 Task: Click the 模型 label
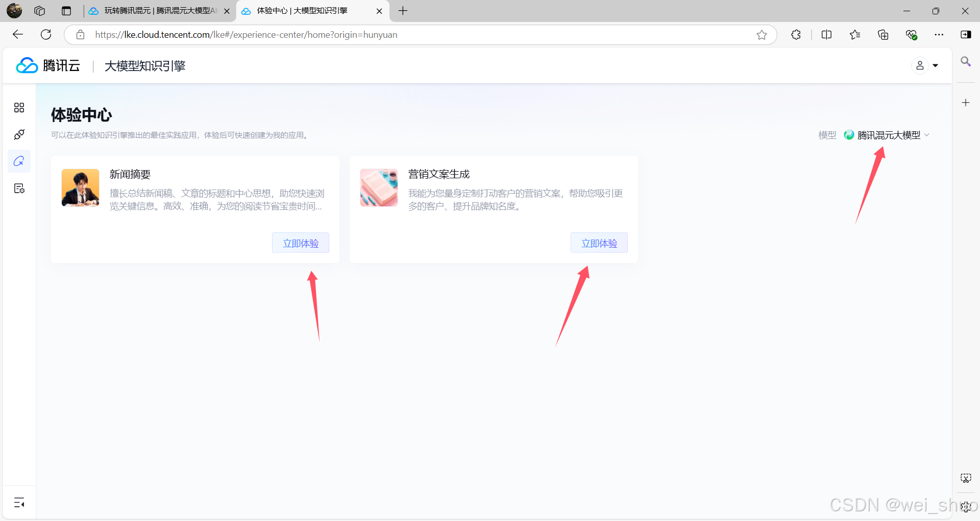pyautogui.click(x=827, y=135)
